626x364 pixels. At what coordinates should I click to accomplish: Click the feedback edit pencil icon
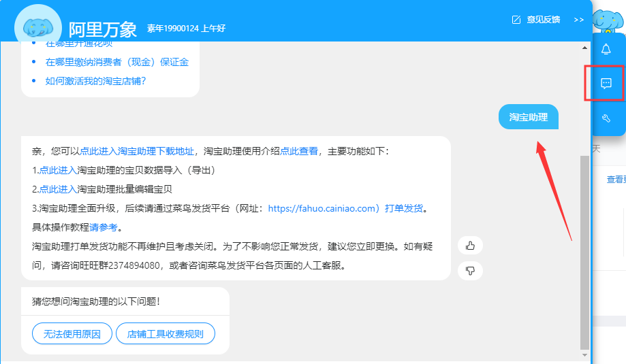pos(516,20)
